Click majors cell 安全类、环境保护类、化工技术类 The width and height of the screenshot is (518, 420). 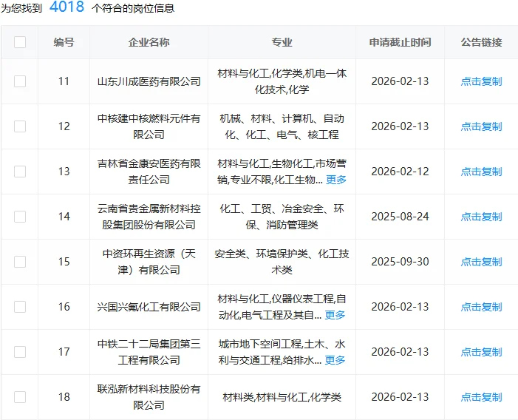click(x=282, y=262)
